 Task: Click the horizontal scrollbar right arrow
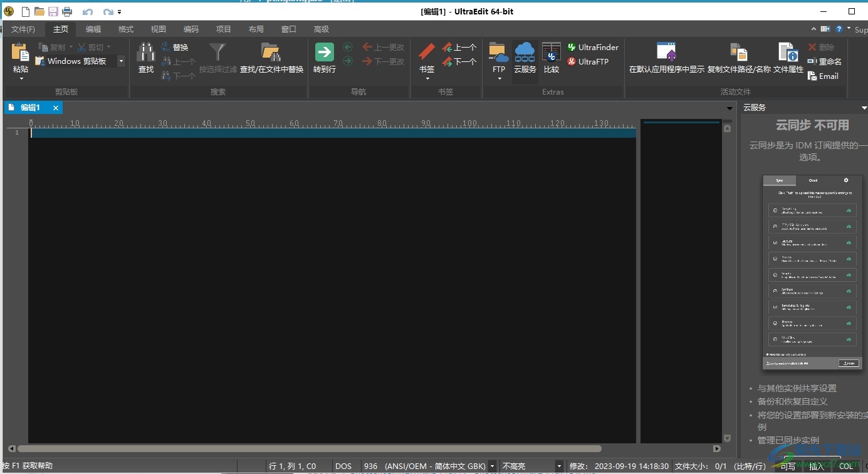click(717, 448)
